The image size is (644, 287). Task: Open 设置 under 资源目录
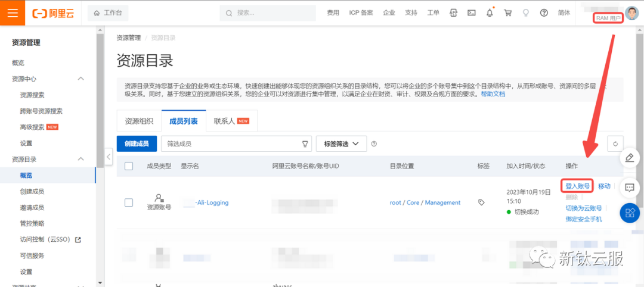pyautogui.click(x=26, y=272)
